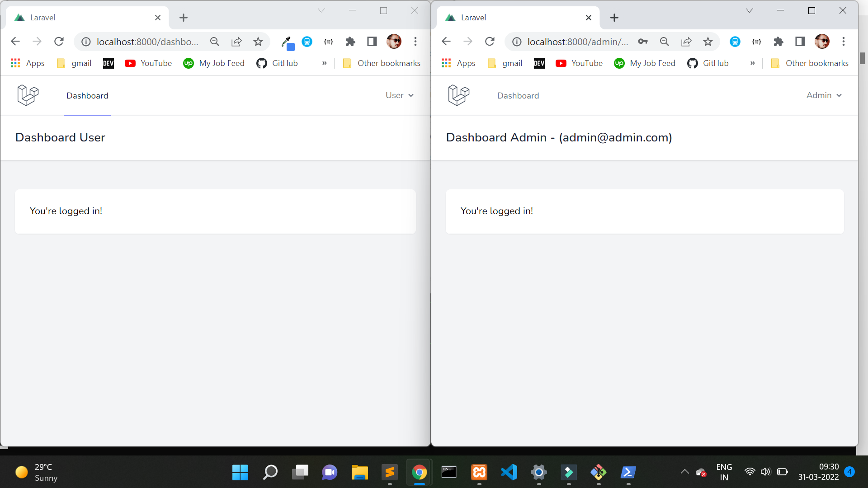This screenshot has height=488, width=868.
Task: Show hidden bookmarks chevron in the left window
Action: [x=324, y=63]
